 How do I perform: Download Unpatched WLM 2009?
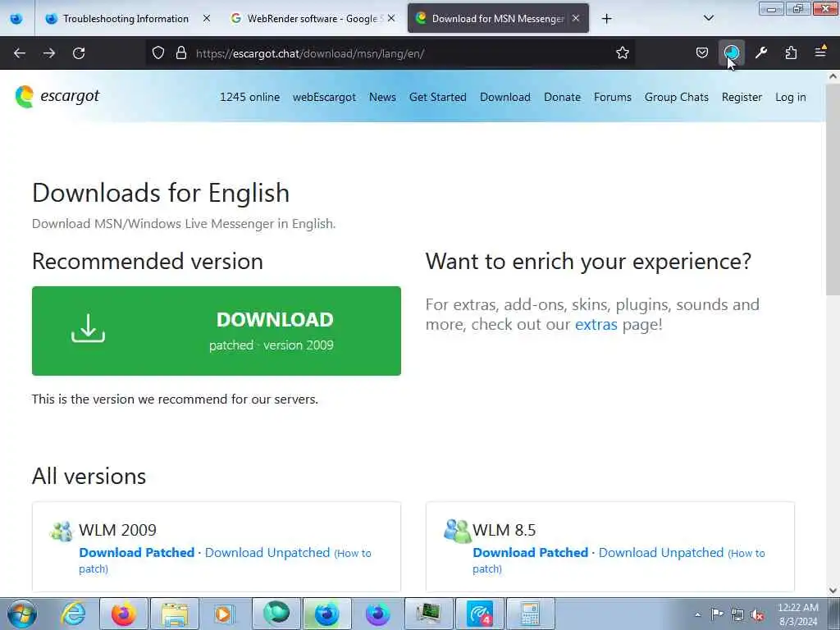pyautogui.click(x=267, y=553)
